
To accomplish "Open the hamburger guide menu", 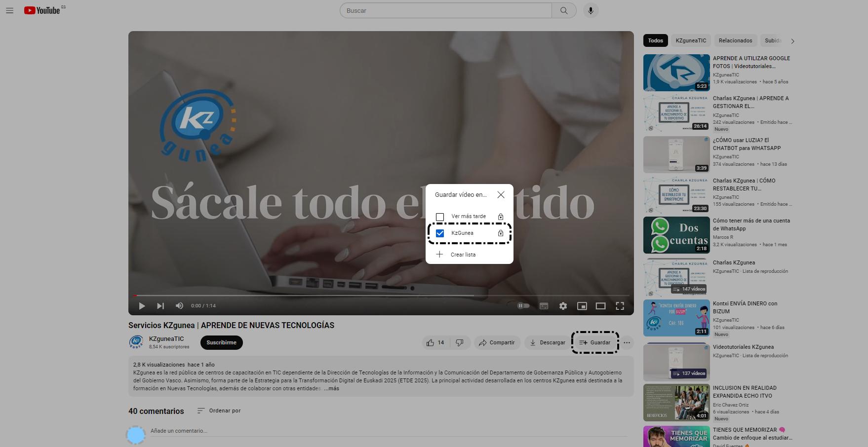I will pos(9,10).
